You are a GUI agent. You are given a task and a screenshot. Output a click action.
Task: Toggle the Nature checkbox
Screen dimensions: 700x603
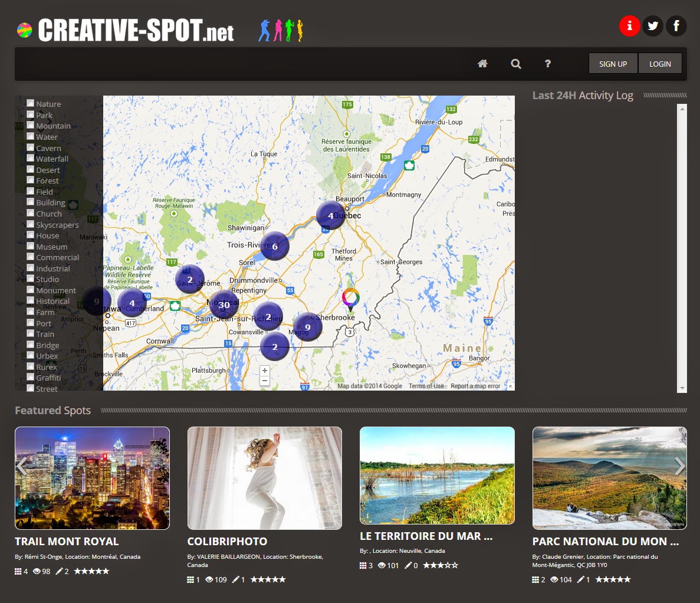(x=30, y=103)
